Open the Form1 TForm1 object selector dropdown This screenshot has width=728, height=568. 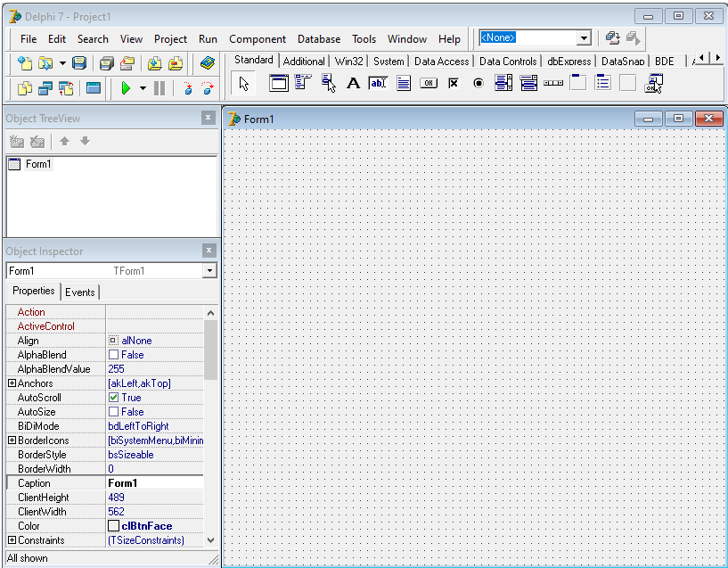pos(210,271)
